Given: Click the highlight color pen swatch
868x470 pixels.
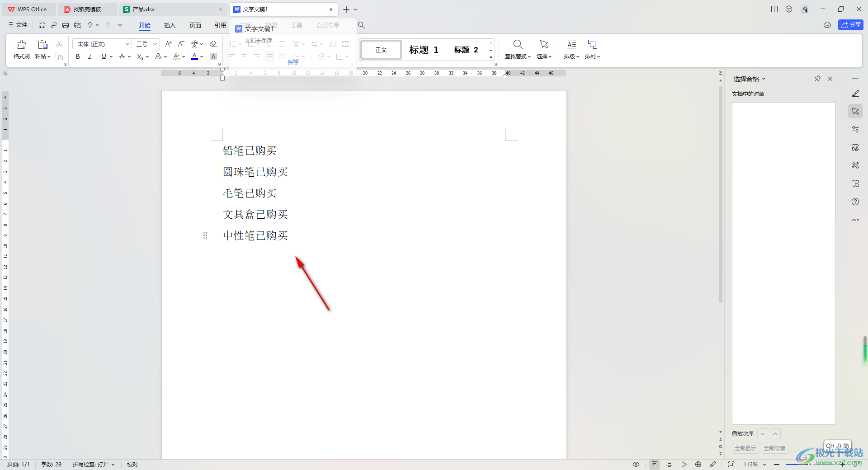Looking at the screenshot, I should [x=176, y=56].
